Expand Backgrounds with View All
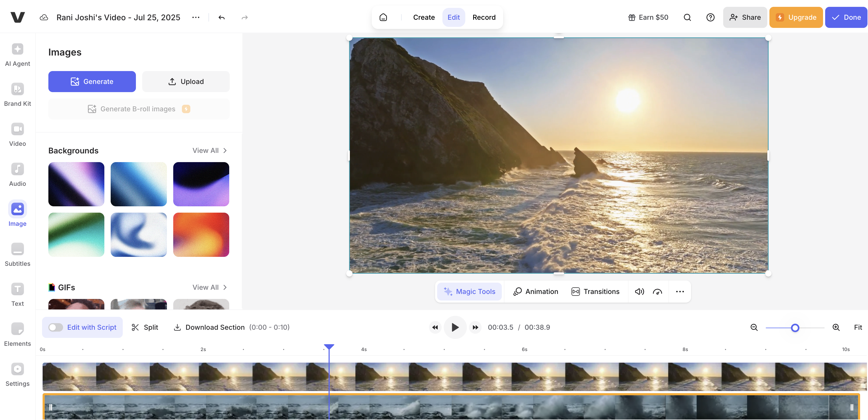 (x=210, y=151)
